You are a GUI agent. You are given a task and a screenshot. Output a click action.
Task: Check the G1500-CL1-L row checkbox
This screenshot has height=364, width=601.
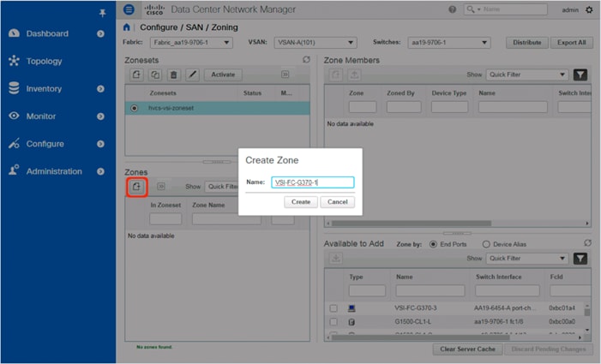pyautogui.click(x=334, y=322)
